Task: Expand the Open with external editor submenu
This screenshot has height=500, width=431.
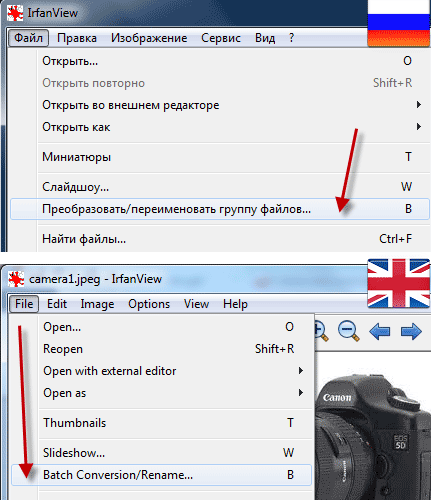Action: [175, 371]
